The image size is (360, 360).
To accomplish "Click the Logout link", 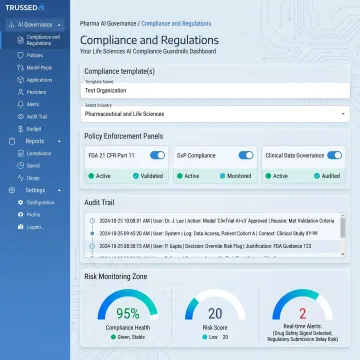I will [x=35, y=227].
